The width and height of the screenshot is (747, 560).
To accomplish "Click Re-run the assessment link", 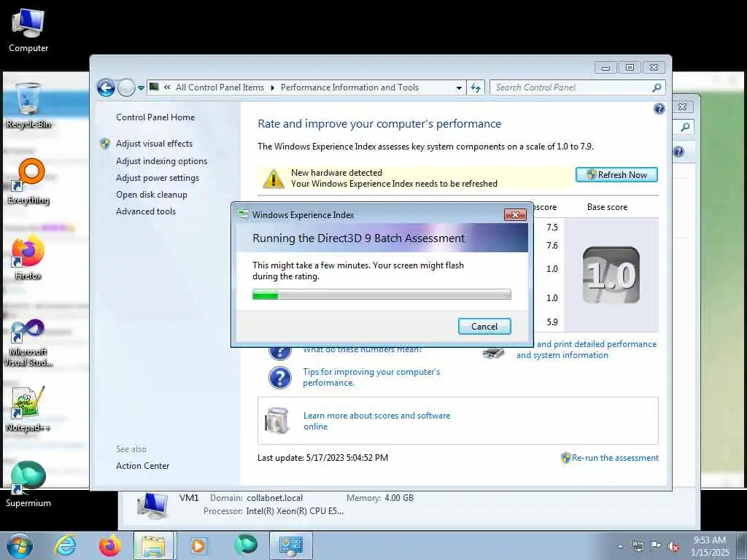I will (x=615, y=458).
